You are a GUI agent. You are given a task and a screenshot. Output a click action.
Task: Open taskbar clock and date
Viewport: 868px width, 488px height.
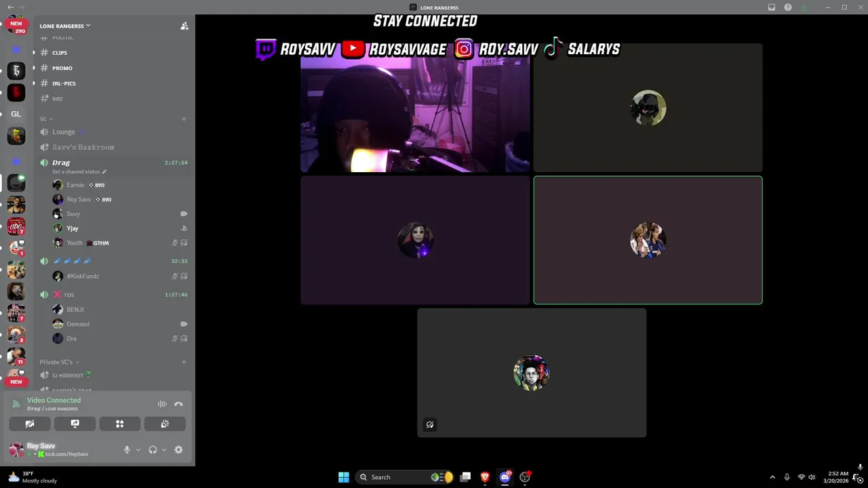coord(837,477)
